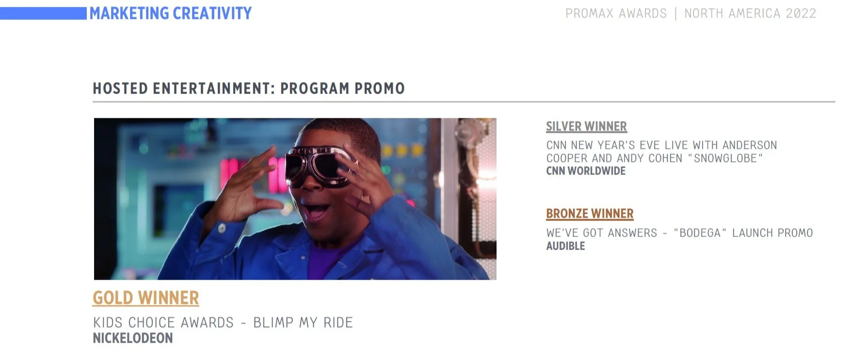This screenshot has width=868, height=364.
Task: Click the Promax Awards North America 2022 text
Action: point(691,14)
